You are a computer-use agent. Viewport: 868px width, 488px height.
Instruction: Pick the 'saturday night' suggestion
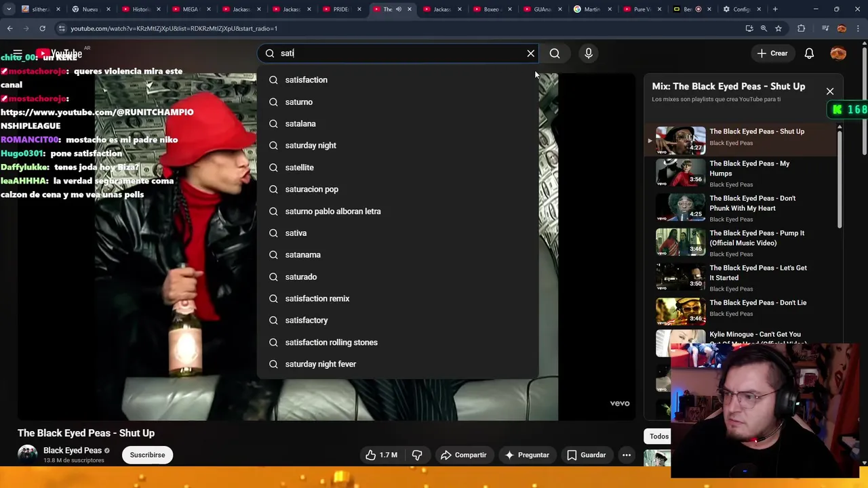(x=397, y=145)
